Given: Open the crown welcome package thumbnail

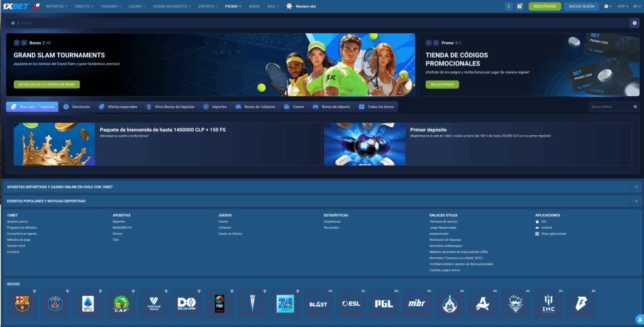Looking at the screenshot, I should tap(54, 144).
